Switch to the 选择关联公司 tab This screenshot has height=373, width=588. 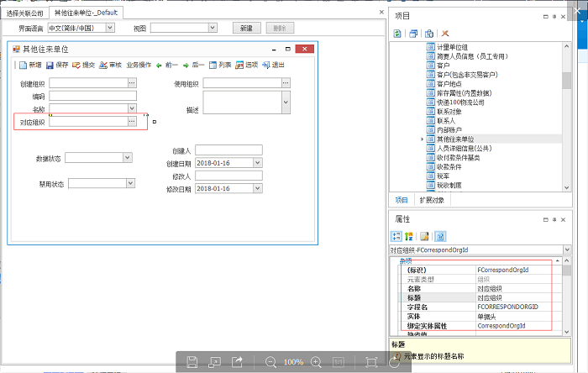coord(24,13)
